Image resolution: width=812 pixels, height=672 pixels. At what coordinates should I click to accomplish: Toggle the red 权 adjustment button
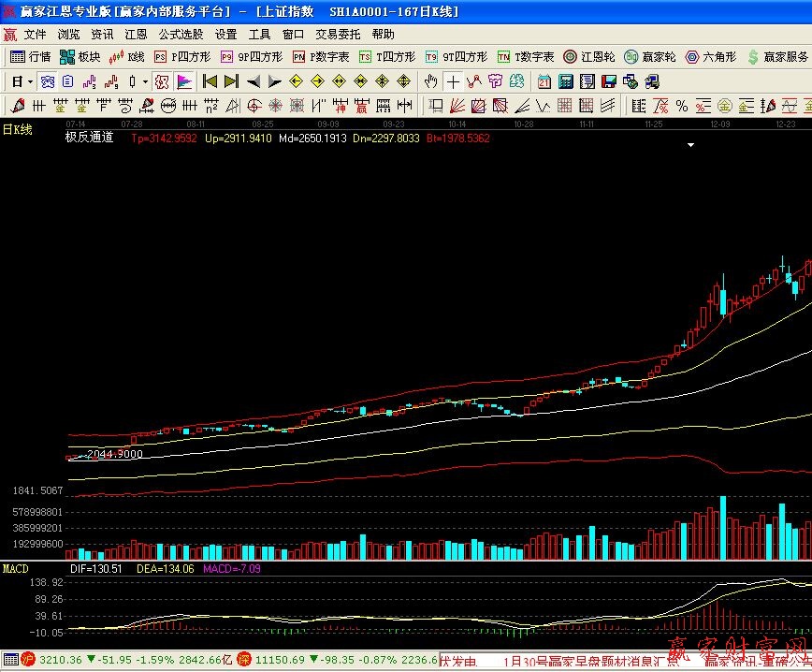pyautogui.click(x=163, y=81)
